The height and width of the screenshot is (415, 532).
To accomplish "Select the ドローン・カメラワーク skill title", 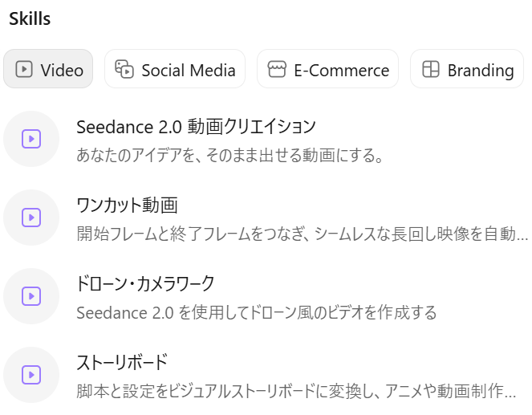I will (x=145, y=284).
